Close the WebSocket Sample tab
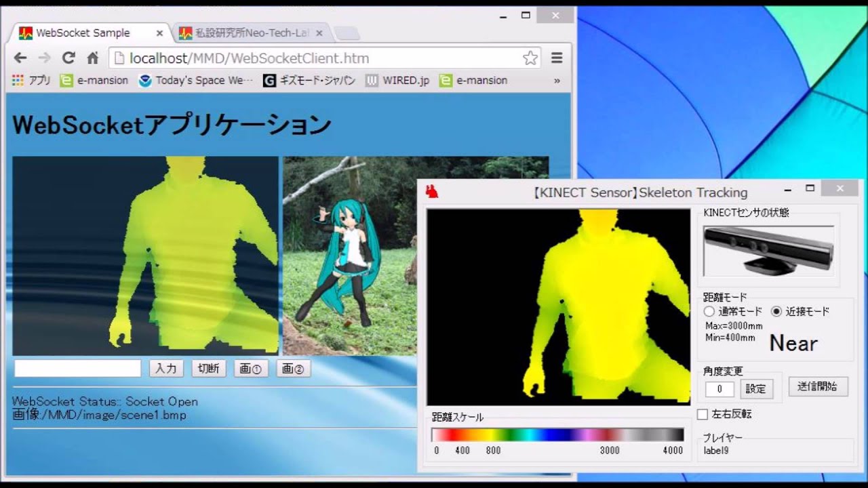This screenshot has height=488, width=868. pyautogui.click(x=159, y=33)
